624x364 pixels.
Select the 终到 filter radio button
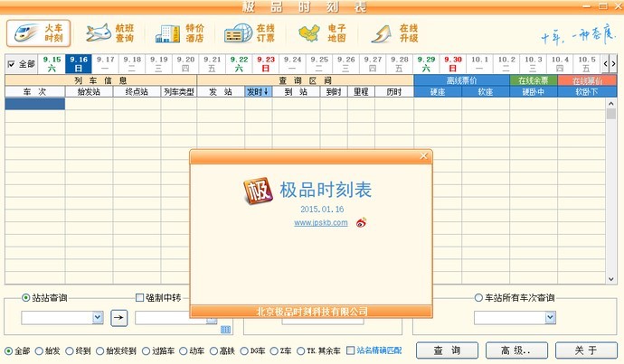click(x=70, y=350)
